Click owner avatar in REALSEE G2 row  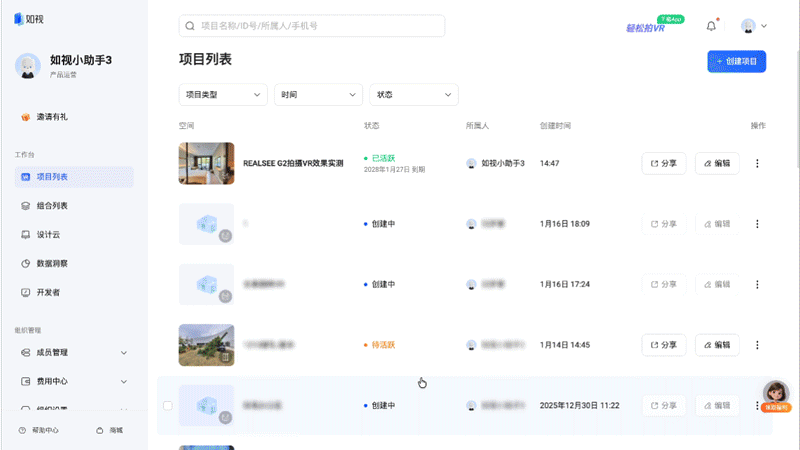pos(471,163)
